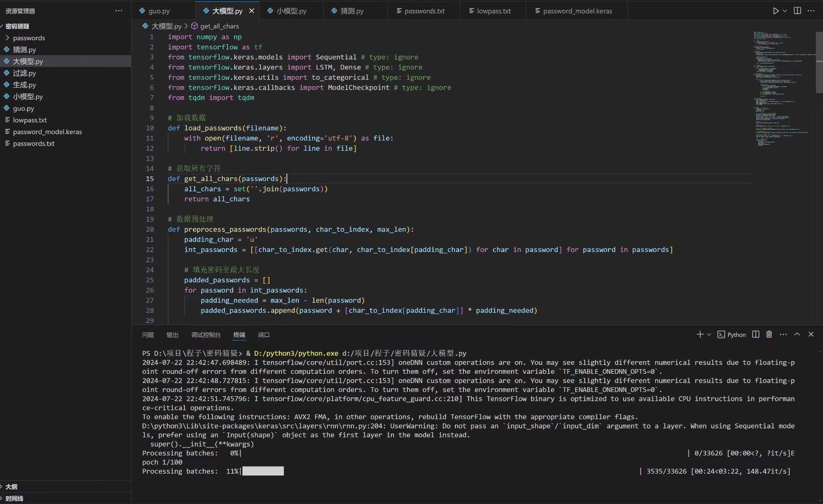
Task: Open lowpass.txt in the explorer
Action: click(x=65, y=120)
